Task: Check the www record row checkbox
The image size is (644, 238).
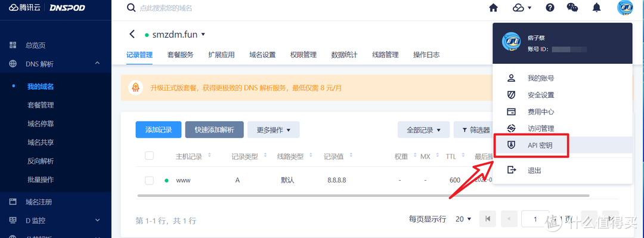Action: [x=149, y=181]
